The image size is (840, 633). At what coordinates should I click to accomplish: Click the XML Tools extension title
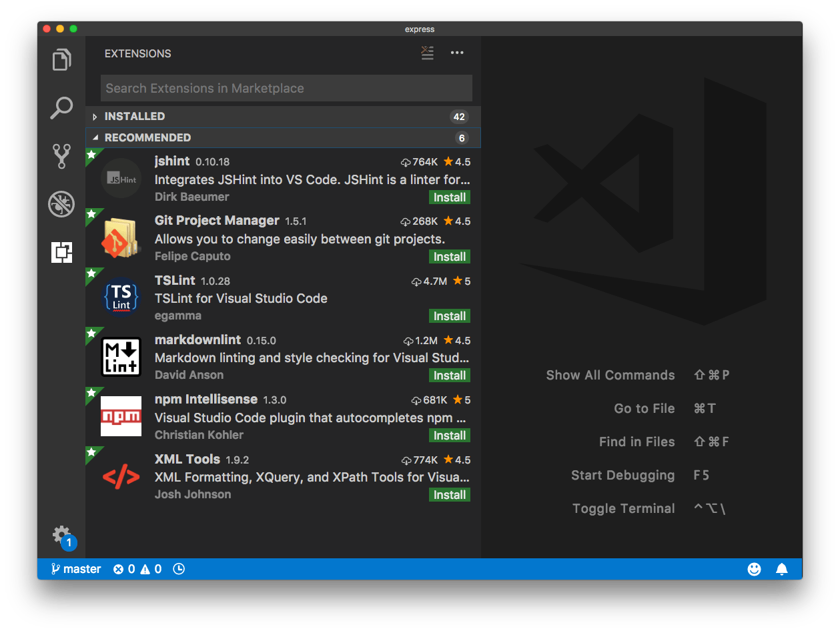(187, 459)
